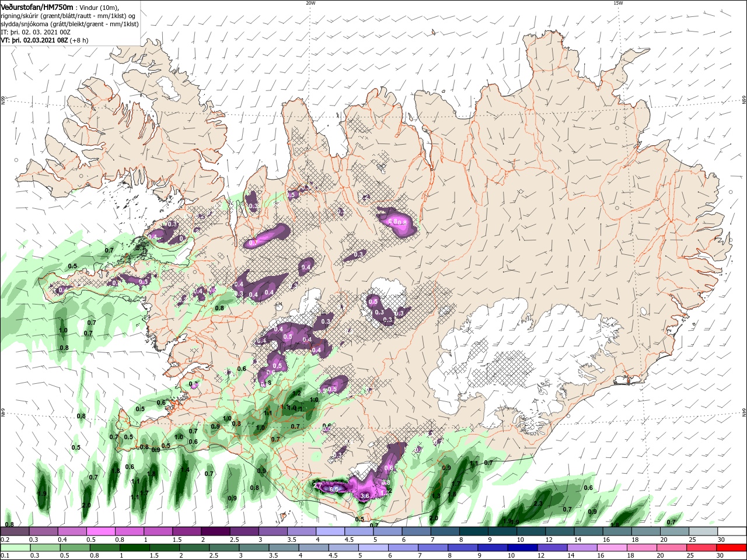747x560 pixels.
Task: Pick the grey-green rain swatch between 3 and 3.5
Action: click(254, 548)
